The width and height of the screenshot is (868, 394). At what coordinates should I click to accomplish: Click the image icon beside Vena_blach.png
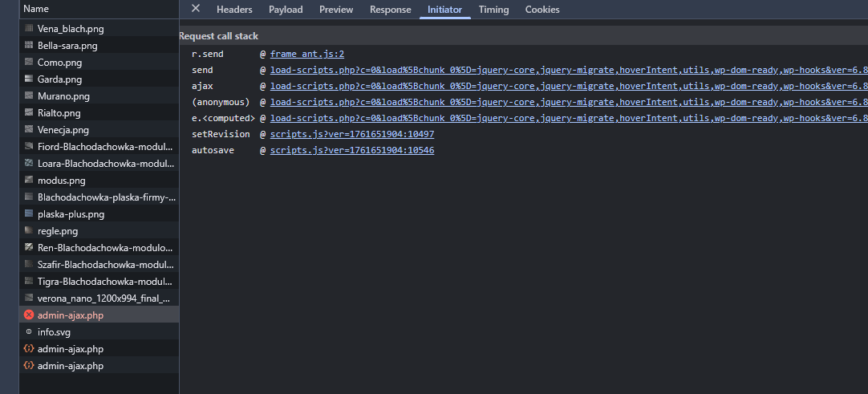pyautogui.click(x=29, y=29)
